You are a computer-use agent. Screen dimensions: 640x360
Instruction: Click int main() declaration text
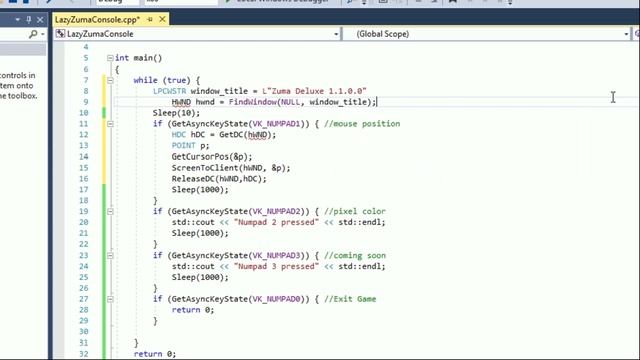tap(138, 58)
